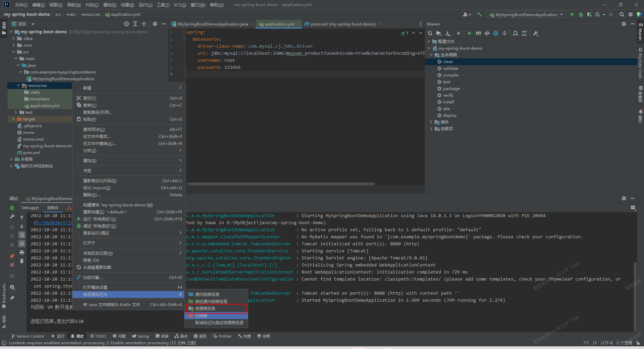Open the Profiler tool window
The image size is (644, 349).
[222, 336]
